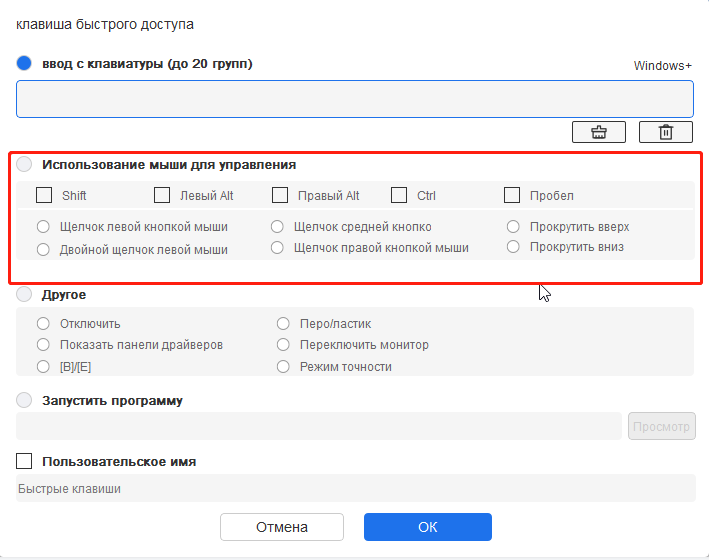Select the 'Другое' radio option

[24, 294]
